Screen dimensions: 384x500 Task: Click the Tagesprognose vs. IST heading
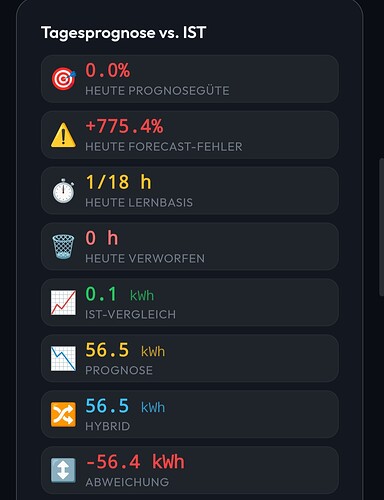[124, 33]
